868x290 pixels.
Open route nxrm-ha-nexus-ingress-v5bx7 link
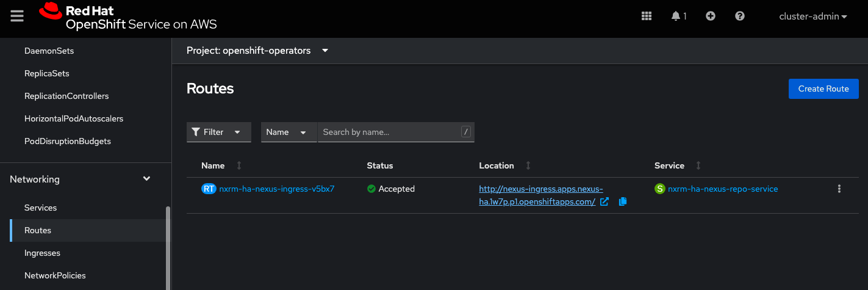[x=277, y=189]
